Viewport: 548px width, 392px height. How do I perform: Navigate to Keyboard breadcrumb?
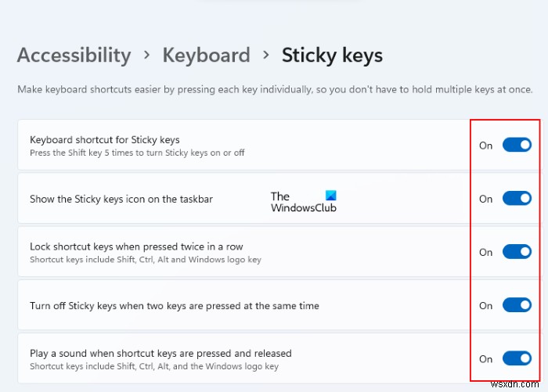coord(206,56)
